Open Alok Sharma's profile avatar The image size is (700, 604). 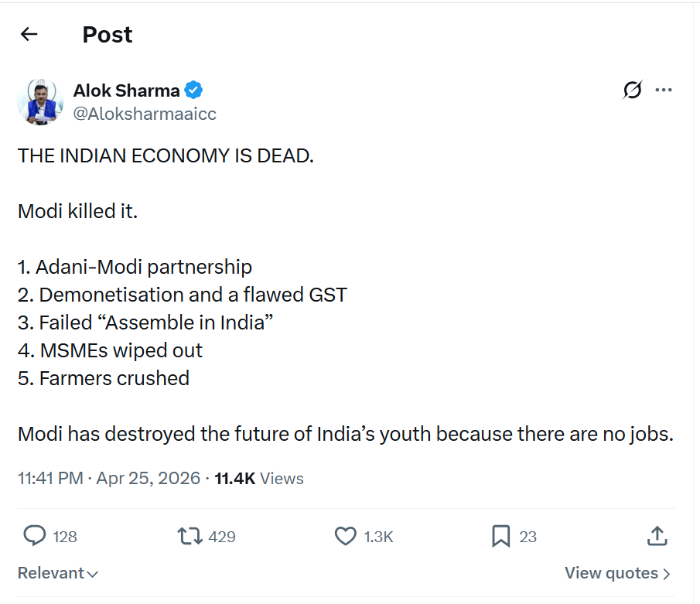[x=40, y=101]
